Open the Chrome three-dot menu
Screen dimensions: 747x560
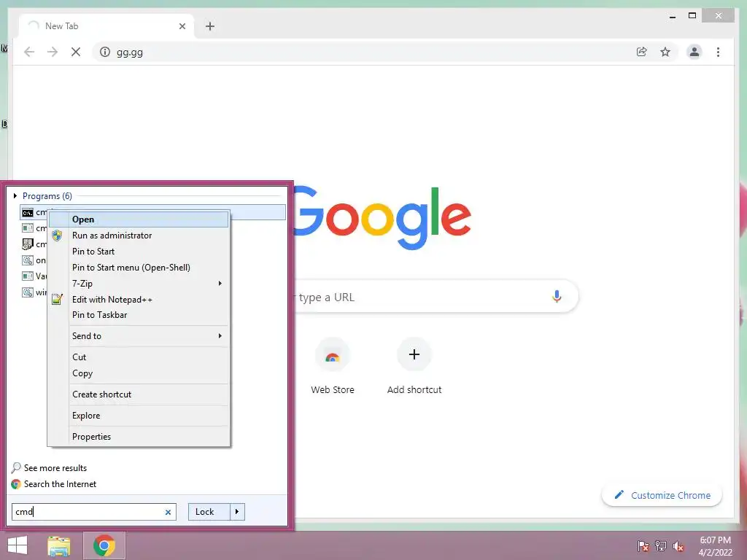click(x=718, y=52)
